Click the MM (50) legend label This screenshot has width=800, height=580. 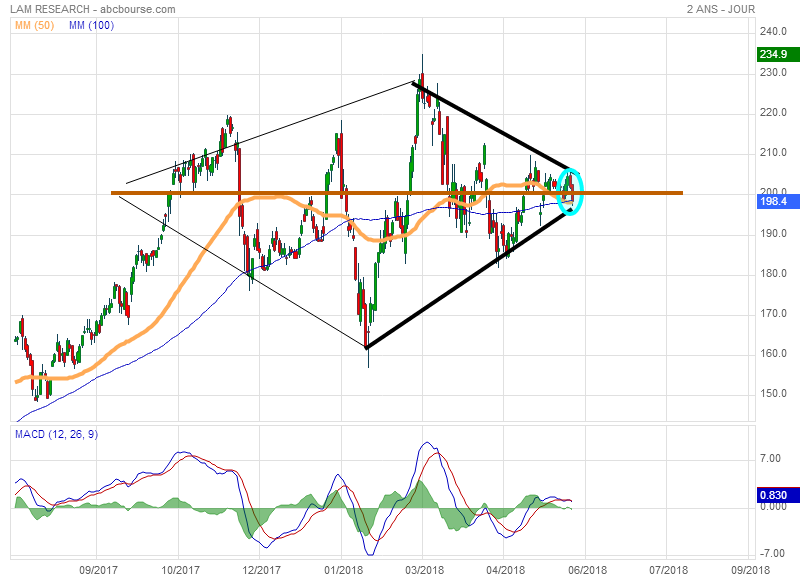tap(35, 26)
